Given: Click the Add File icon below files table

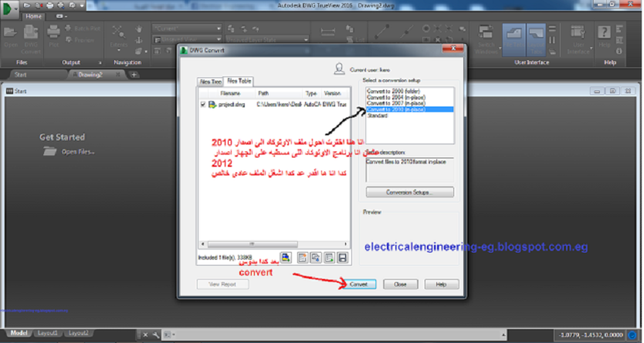Looking at the screenshot, I should point(286,257).
